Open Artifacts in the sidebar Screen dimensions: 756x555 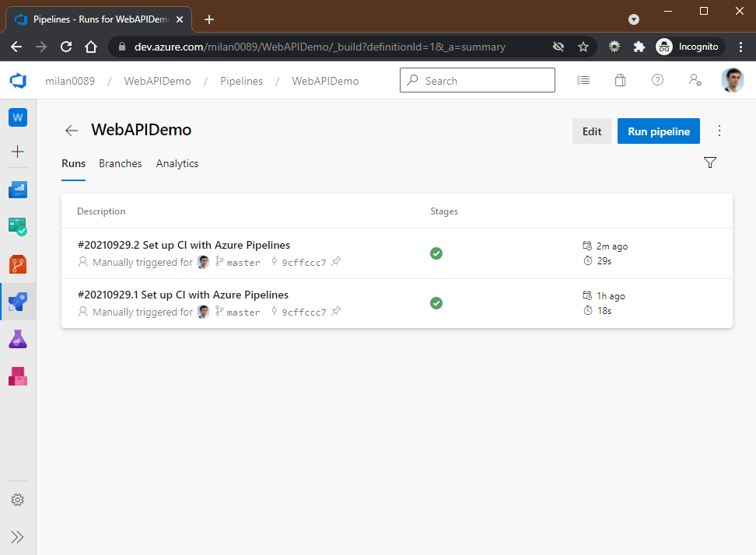coord(17,376)
